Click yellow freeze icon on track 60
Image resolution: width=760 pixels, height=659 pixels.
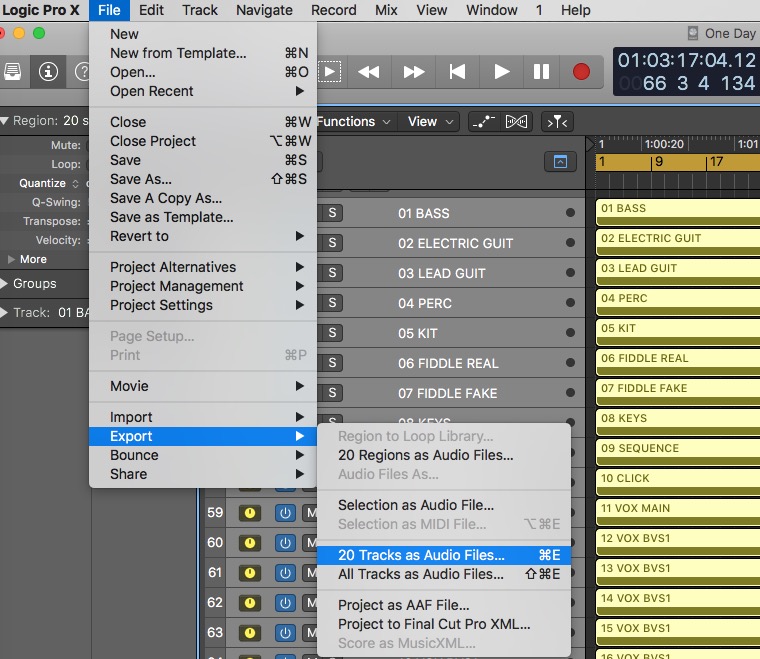tap(250, 543)
